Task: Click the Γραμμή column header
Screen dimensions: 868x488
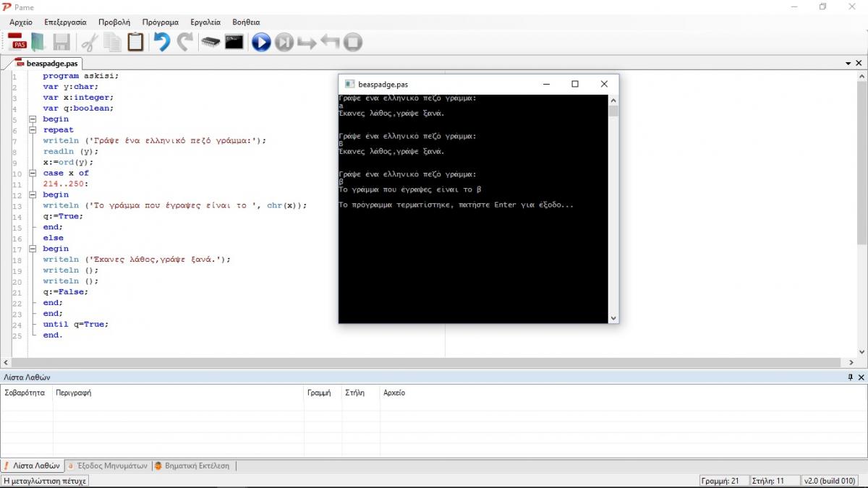Action: coord(323,393)
